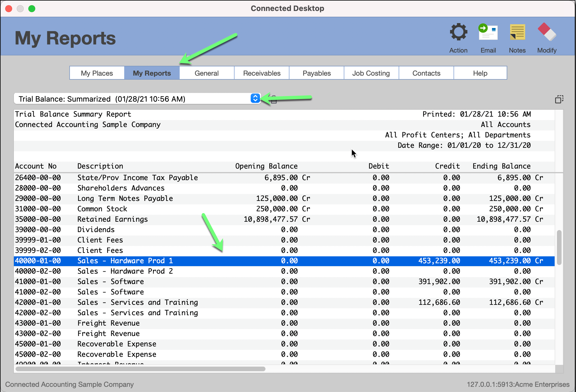Open the Contacts tab
The height and width of the screenshot is (392, 576).
426,73
